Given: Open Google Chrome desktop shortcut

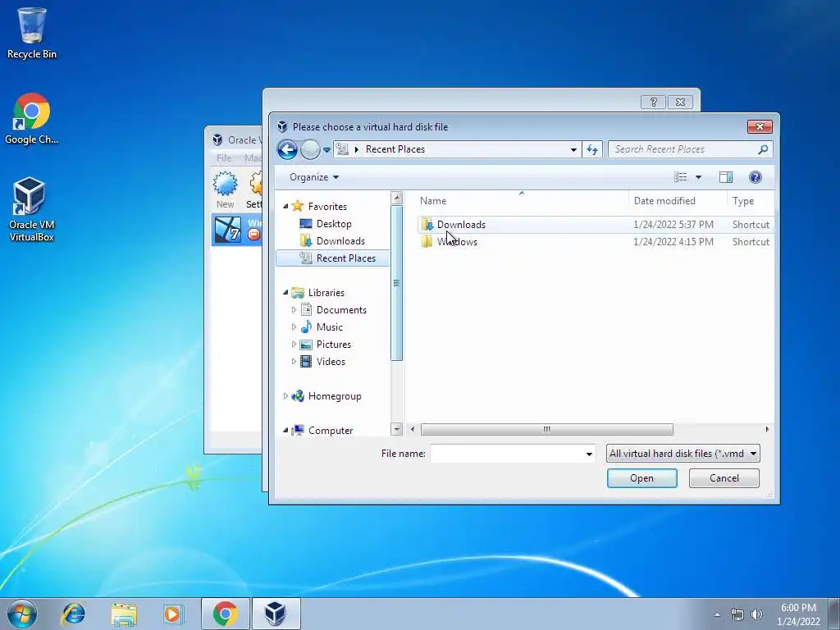Looking at the screenshot, I should click(32, 119).
